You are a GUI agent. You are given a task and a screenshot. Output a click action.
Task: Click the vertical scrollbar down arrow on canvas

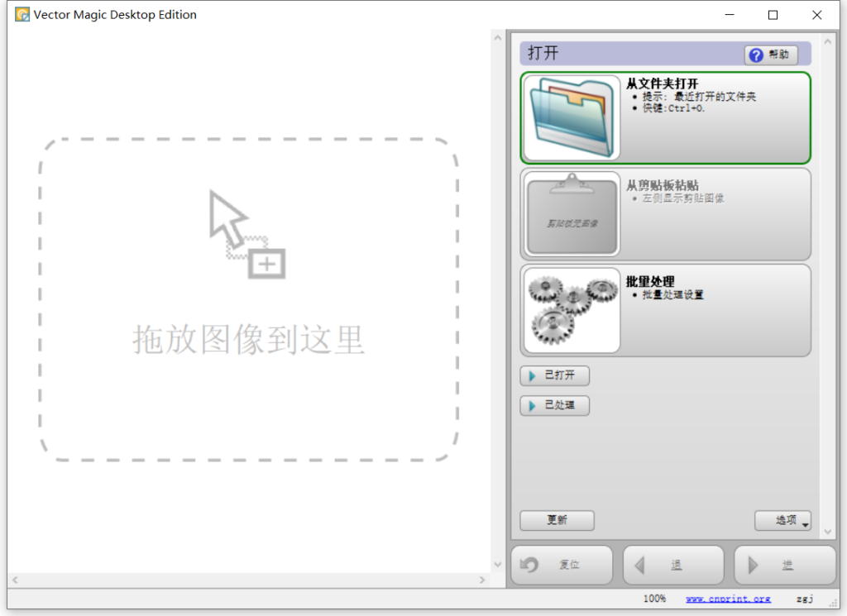(x=498, y=565)
